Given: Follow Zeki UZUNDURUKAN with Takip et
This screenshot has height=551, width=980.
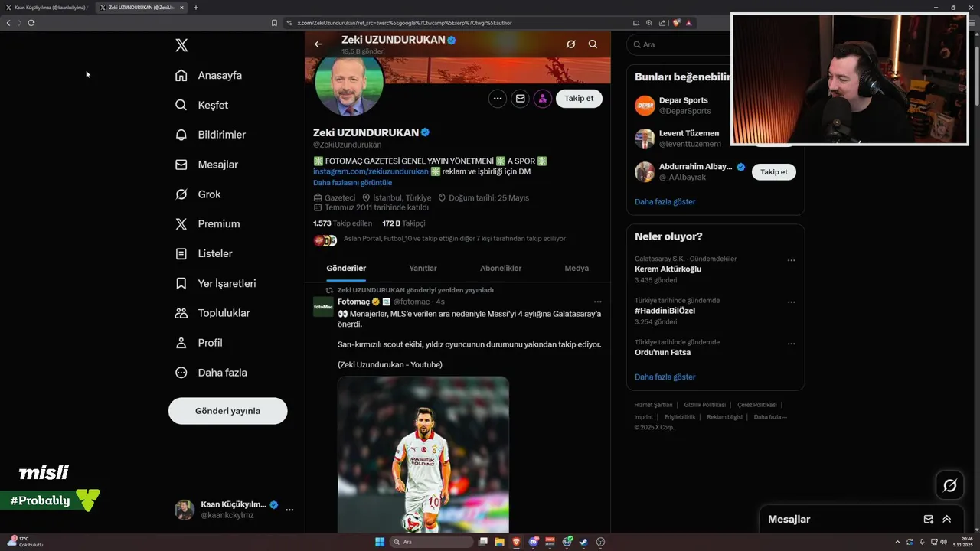Looking at the screenshot, I should [580, 99].
